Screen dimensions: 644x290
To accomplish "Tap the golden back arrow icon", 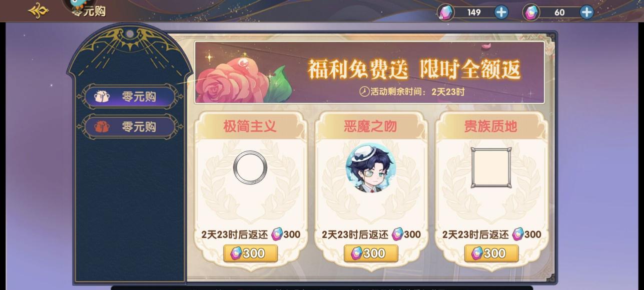I will [39, 10].
